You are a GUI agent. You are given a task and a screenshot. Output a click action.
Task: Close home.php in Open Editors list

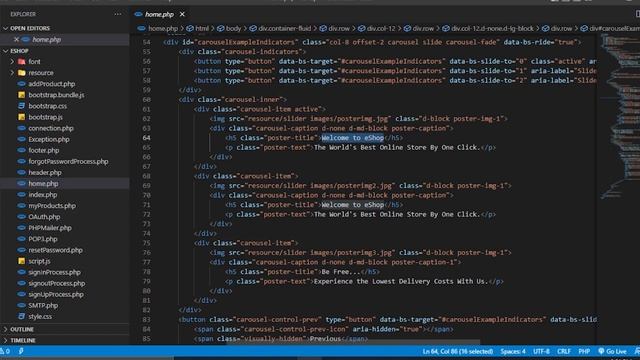(16, 40)
